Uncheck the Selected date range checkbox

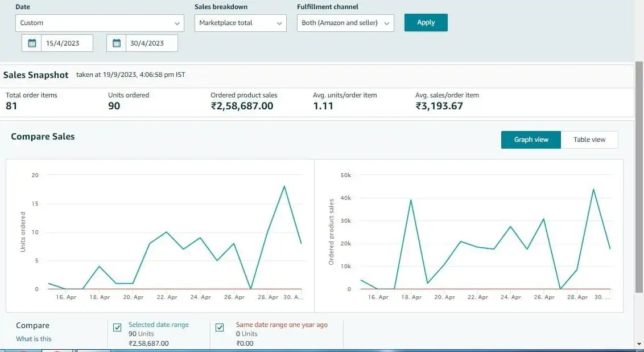pyautogui.click(x=117, y=328)
